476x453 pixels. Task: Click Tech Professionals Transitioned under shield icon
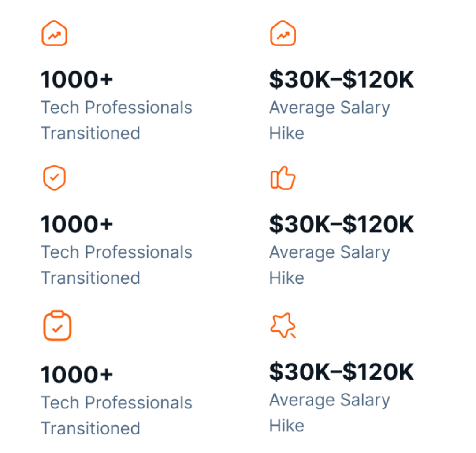point(116,265)
